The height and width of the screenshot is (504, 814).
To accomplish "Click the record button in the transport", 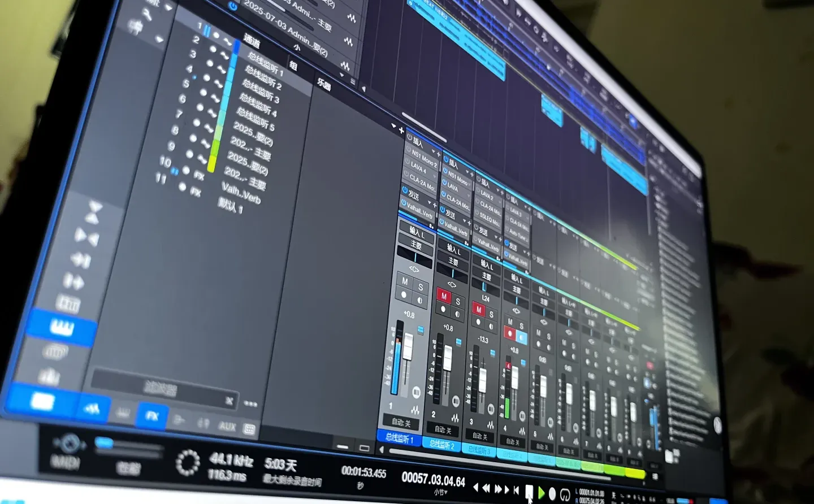I will point(552,494).
